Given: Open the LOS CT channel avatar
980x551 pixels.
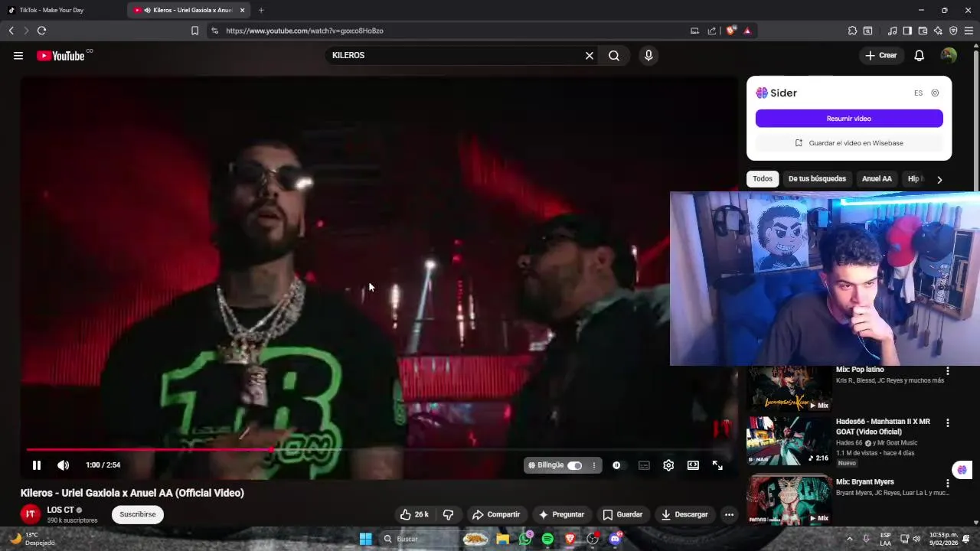Looking at the screenshot, I should pyautogui.click(x=31, y=514).
